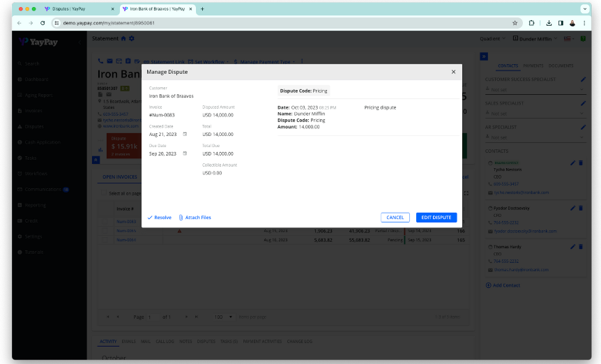Click the browser address bar
This screenshot has height=364, width=601.
(x=279, y=22)
